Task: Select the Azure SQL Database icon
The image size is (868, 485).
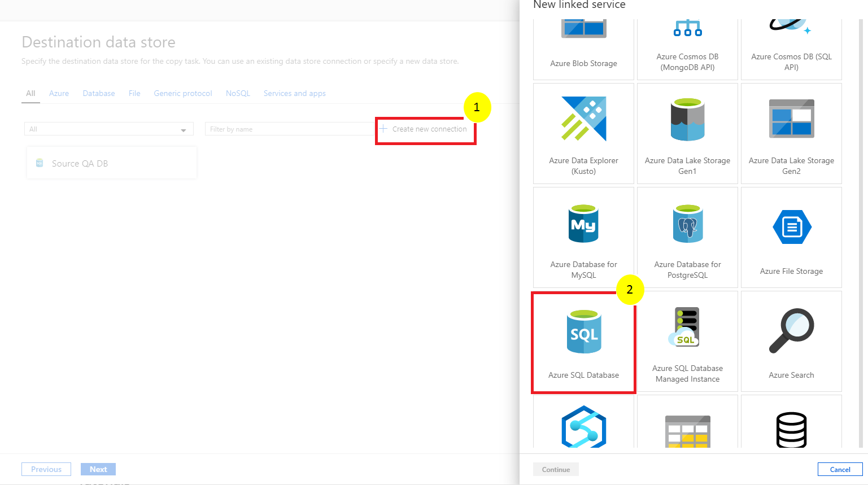Action: click(x=584, y=331)
